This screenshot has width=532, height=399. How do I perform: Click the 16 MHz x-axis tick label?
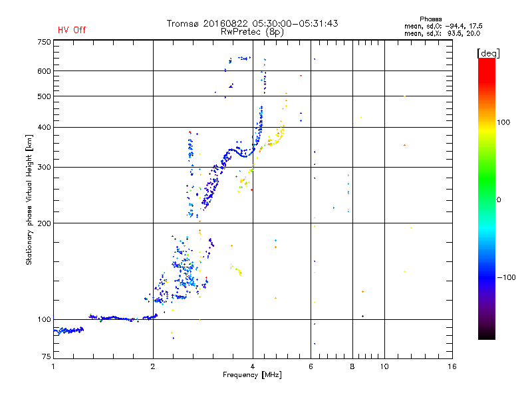coord(452,366)
